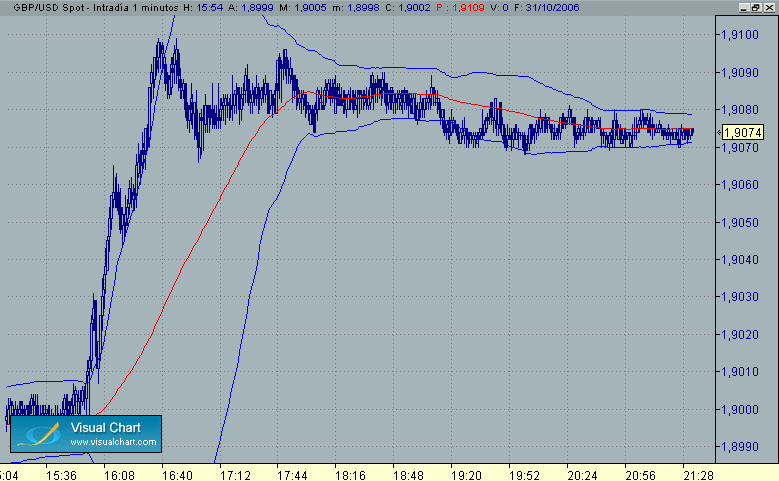Click the 19:20 time axis label

point(466,476)
